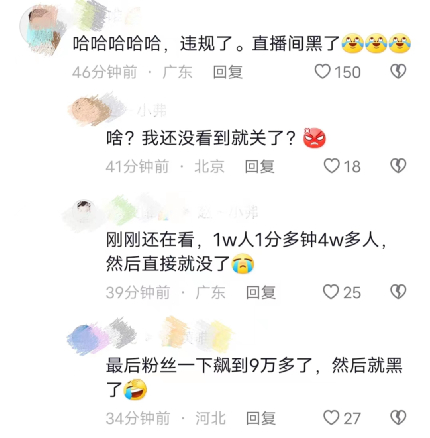The width and height of the screenshot is (430, 438).
Task: Dislike the Beijing comment with broken heart
Action: (x=398, y=166)
